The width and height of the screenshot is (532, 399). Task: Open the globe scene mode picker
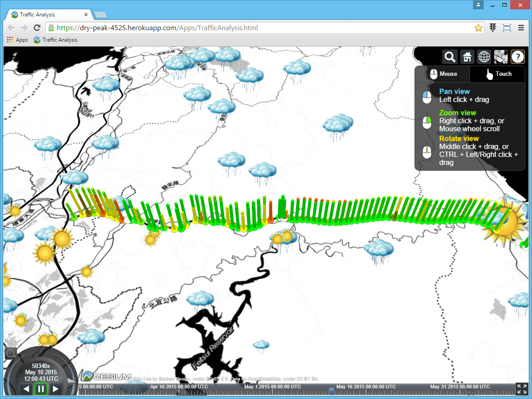pyautogui.click(x=484, y=57)
